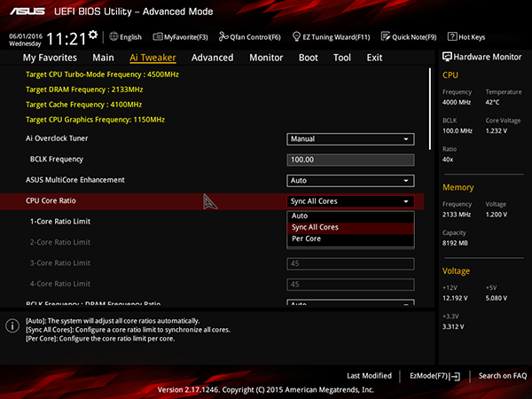The width and height of the screenshot is (532, 399).
Task: Click Target CPU Turbo-Mode Frequency line
Action: tap(102, 74)
